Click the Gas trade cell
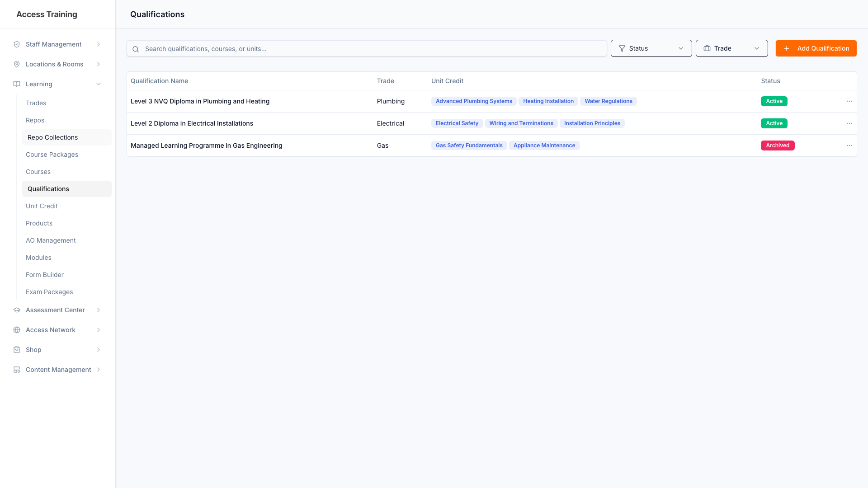This screenshot has height=488, width=868. [382, 145]
